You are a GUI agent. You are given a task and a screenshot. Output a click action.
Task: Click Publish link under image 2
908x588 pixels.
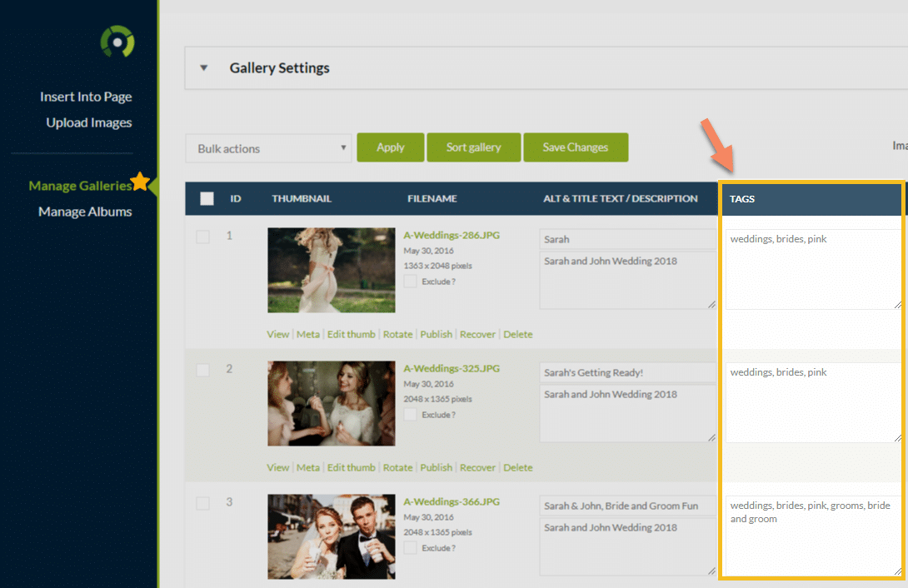(x=436, y=467)
